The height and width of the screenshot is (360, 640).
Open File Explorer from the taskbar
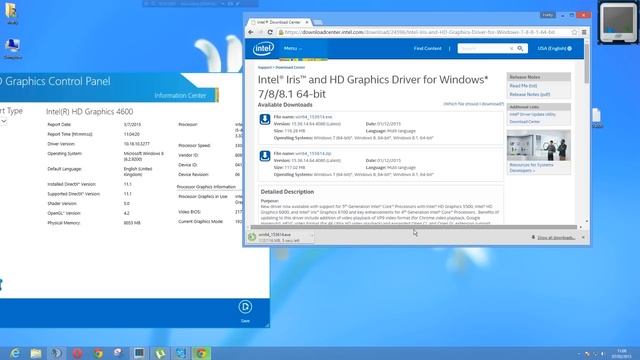pos(36,353)
